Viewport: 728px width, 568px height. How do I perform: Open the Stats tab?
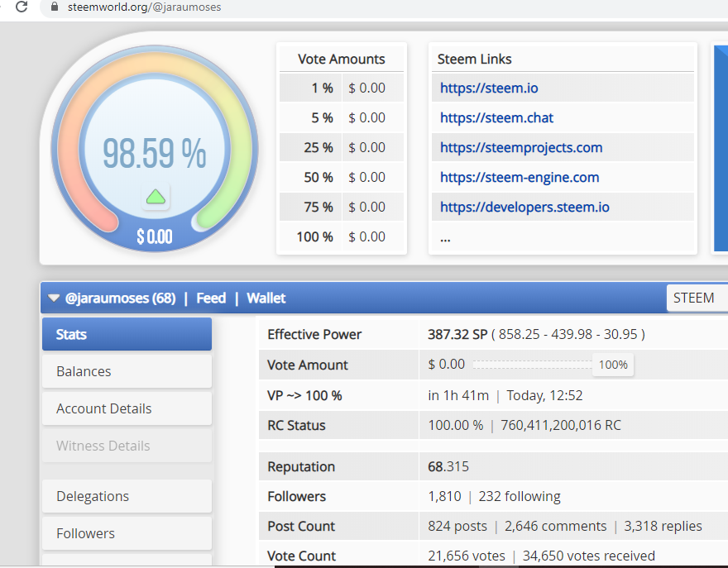click(x=127, y=334)
